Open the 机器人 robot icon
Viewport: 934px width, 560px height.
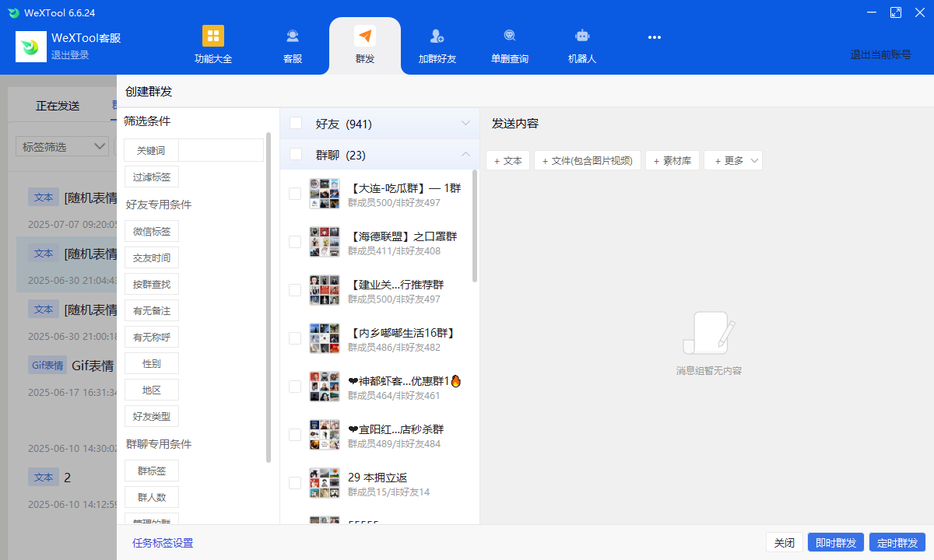click(x=582, y=37)
